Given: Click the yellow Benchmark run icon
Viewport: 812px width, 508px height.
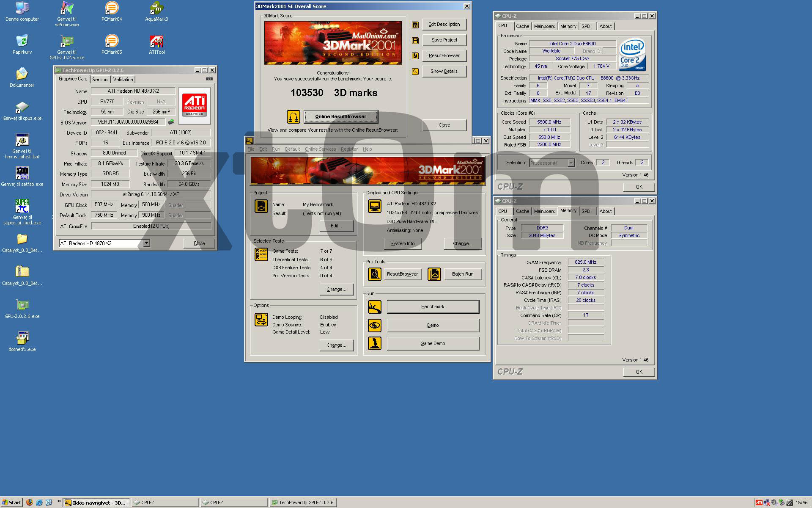Looking at the screenshot, I should click(x=374, y=307).
